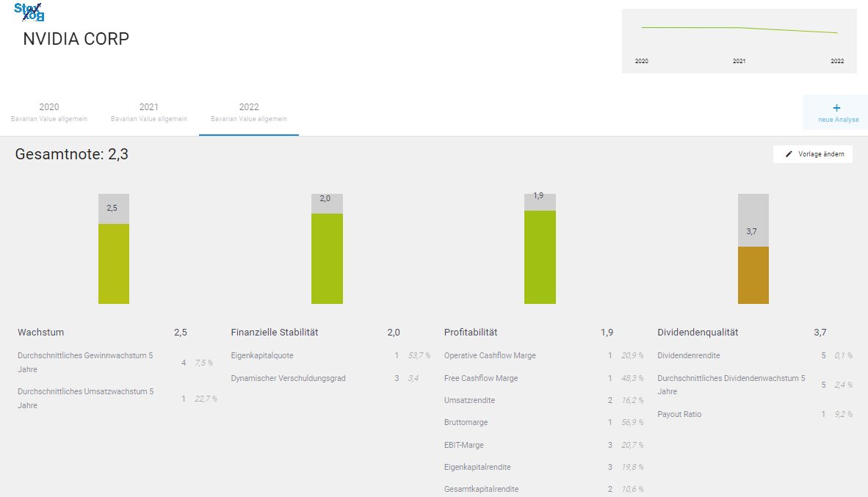Click the Payout Ratio row
This screenshot has width=868, height=497.
tap(755, 414)
